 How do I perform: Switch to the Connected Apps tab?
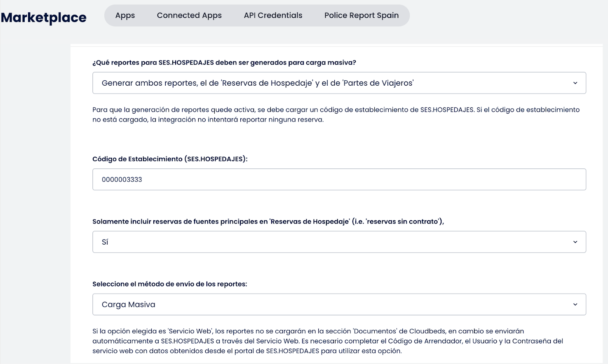(x=189, y=16)
